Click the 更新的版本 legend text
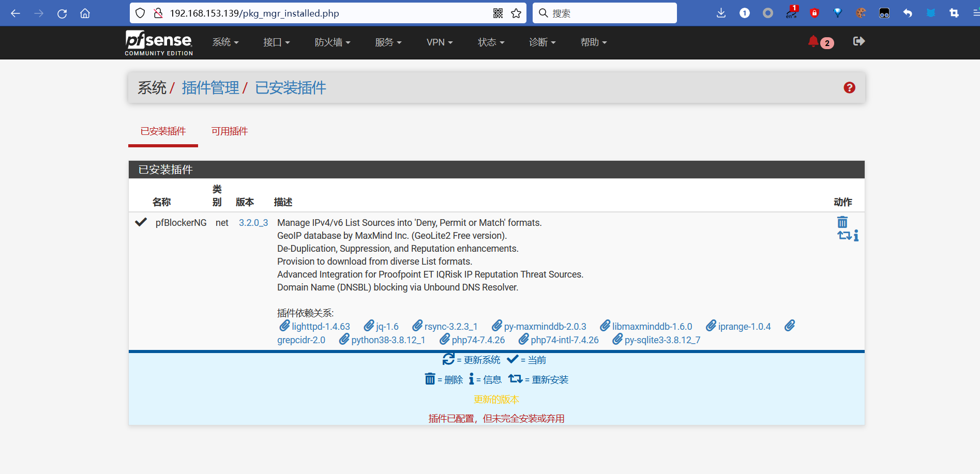980x474 pixels. [496, 400]
